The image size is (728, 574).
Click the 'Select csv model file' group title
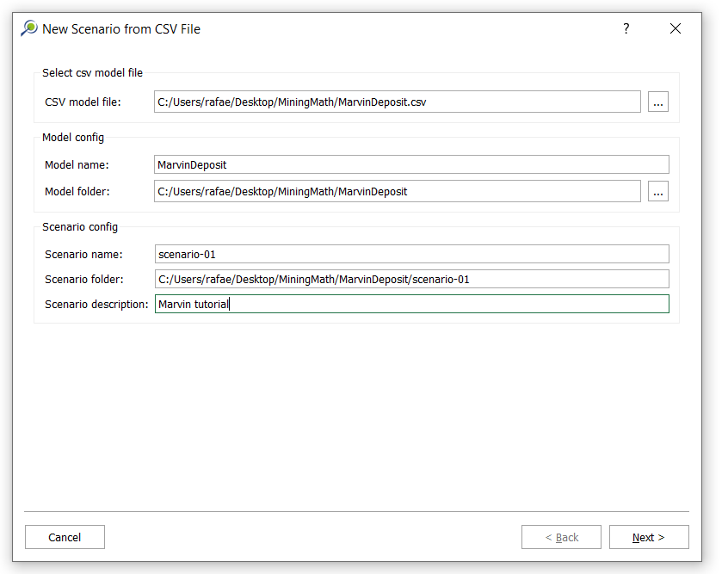[92, 73]
